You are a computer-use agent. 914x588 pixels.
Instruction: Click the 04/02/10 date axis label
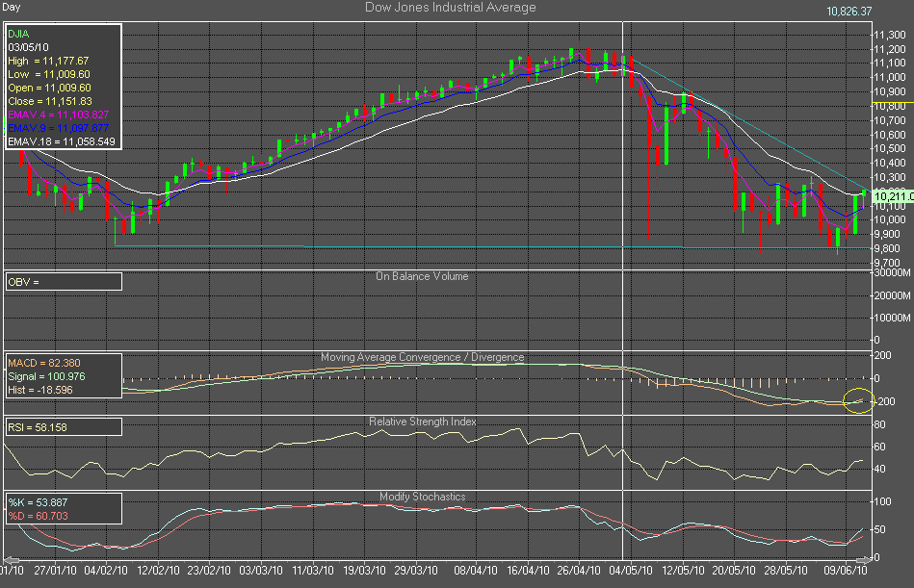coord(106,571)
